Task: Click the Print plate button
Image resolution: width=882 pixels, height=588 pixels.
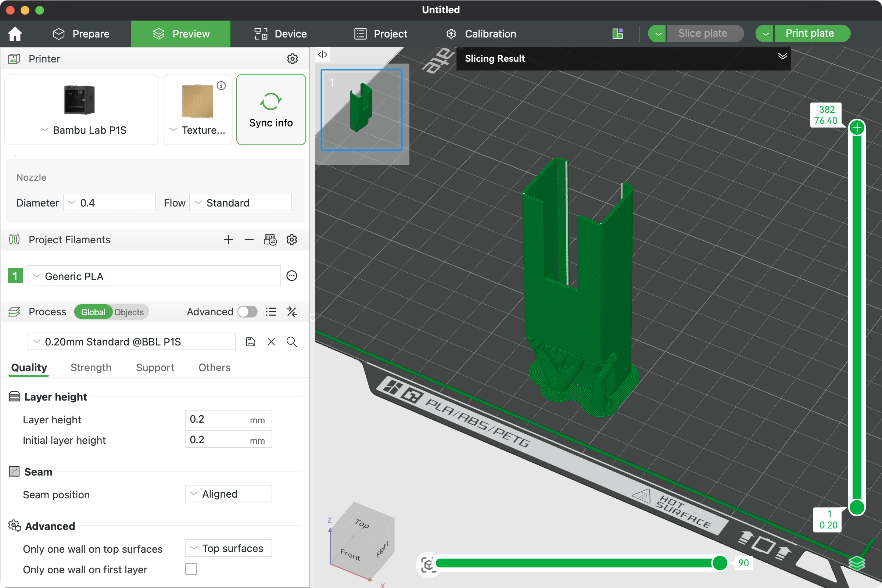Action: click(812, 33)
